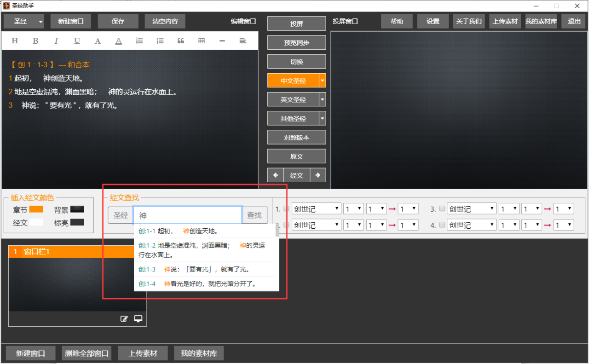589x364 pixels.
Task: Expand the 中文圣经 dropdown arrow
Action: (x=322, y=81)
